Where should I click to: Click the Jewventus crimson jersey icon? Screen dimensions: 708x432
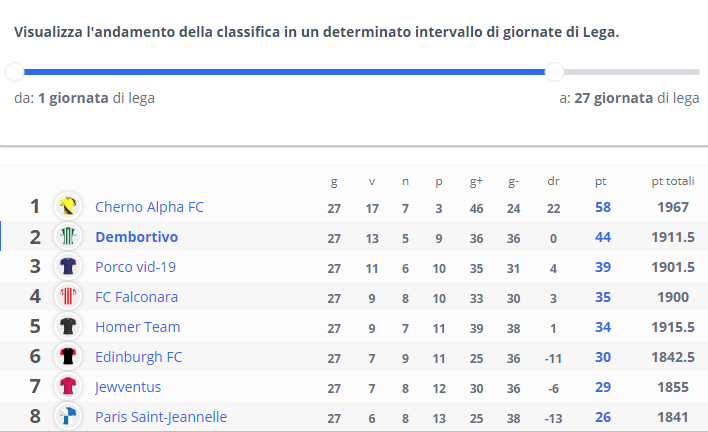pos(68,386)
